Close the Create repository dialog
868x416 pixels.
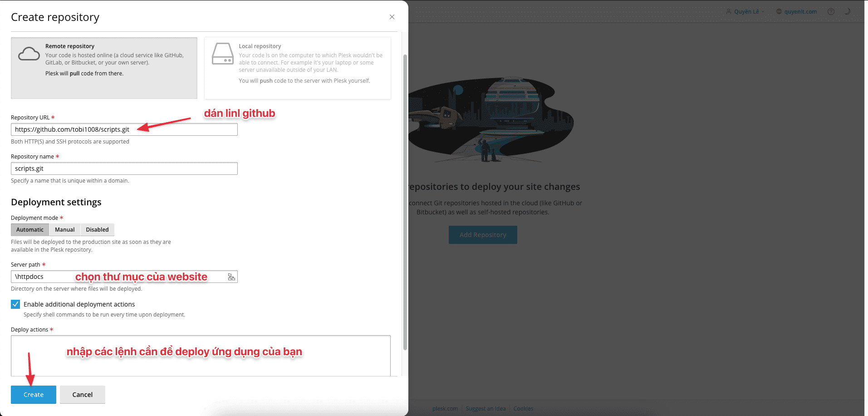[x=392, y=17]
